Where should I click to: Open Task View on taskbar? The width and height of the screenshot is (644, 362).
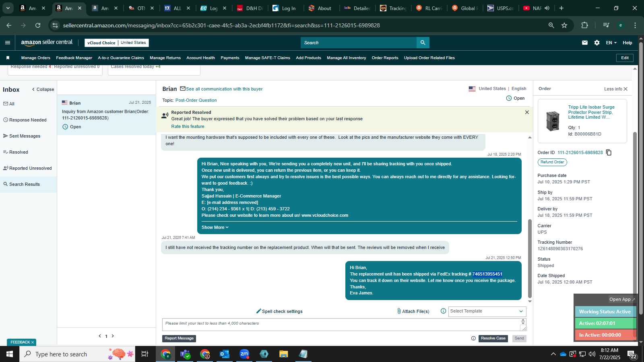144,354
